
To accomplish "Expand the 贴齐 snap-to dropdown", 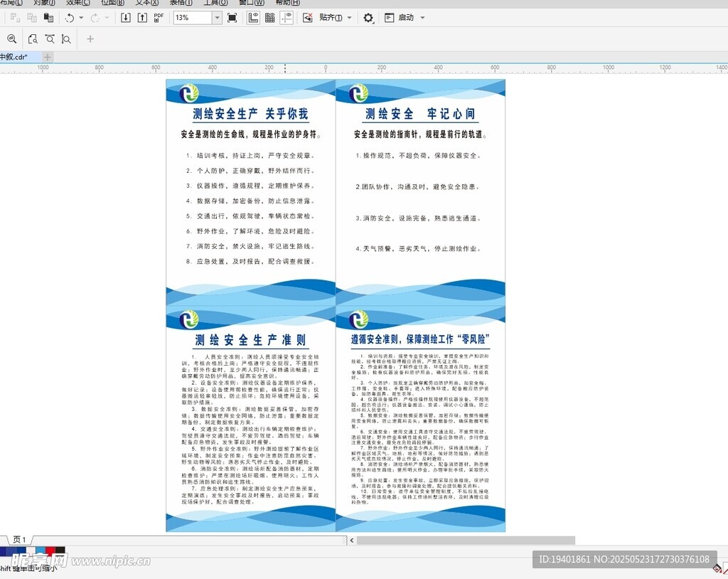I will (349, 18).
